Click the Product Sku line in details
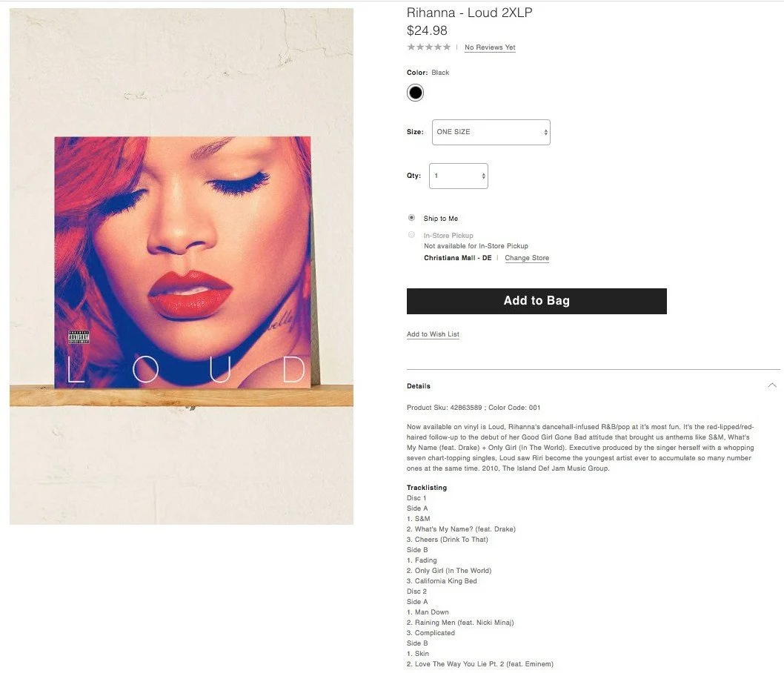This screenshot has height=673, width=784. 474,408
